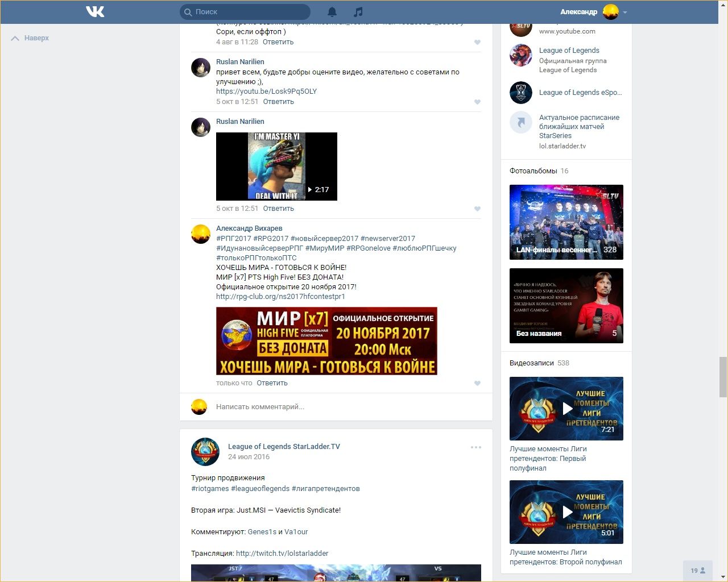
Task: Open the League of Legends eSports avatar
Action: tap(521, 93)
